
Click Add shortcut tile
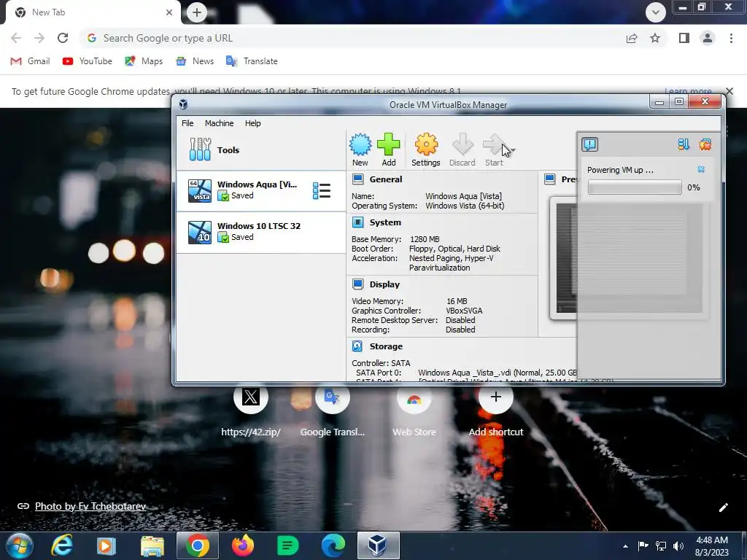[x=496, y=410]
